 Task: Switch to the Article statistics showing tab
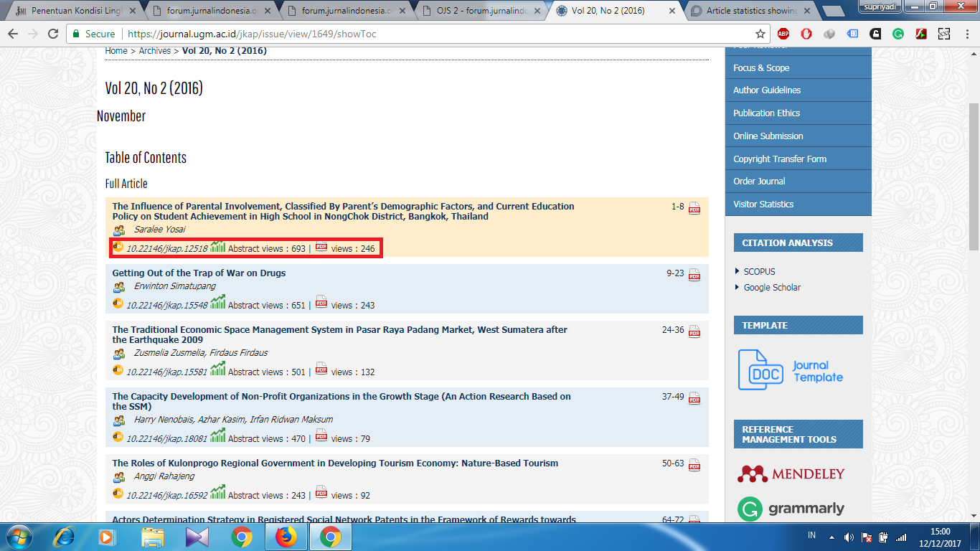750,11
